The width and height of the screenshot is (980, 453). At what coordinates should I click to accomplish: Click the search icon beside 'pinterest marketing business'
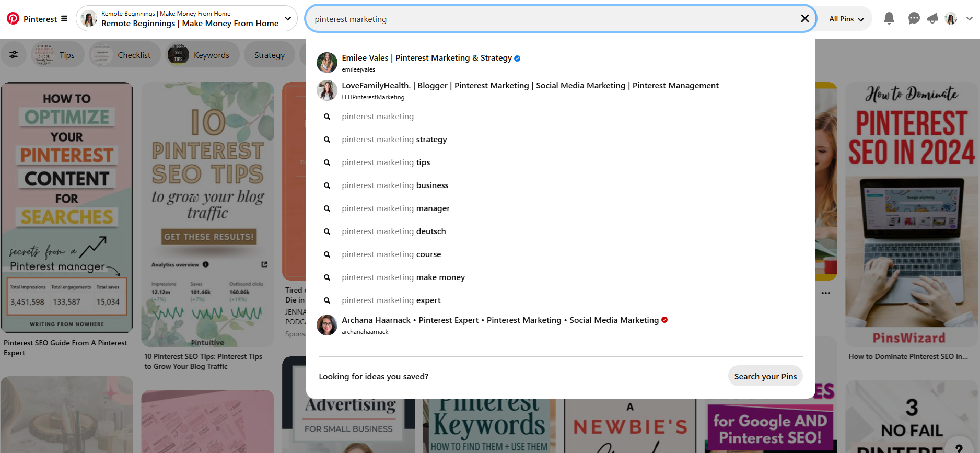coord(327,185)
